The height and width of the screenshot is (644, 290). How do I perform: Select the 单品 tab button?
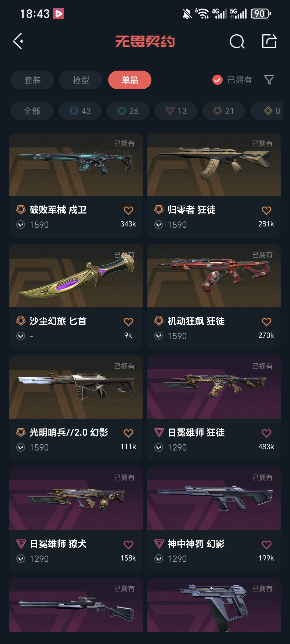(130, 80)
